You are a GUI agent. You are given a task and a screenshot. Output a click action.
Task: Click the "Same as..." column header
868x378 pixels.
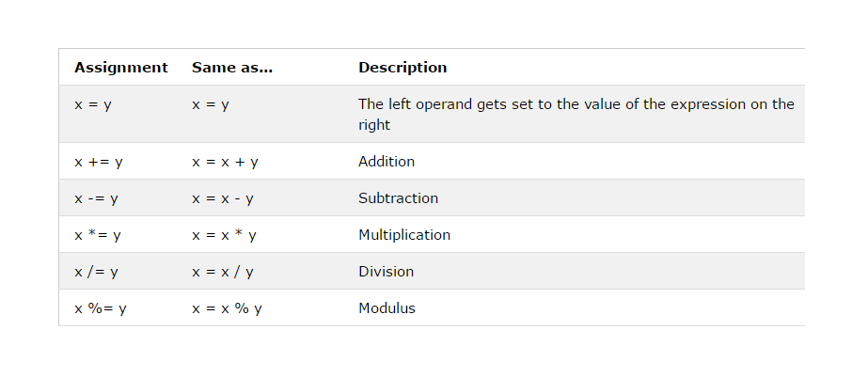232,68
